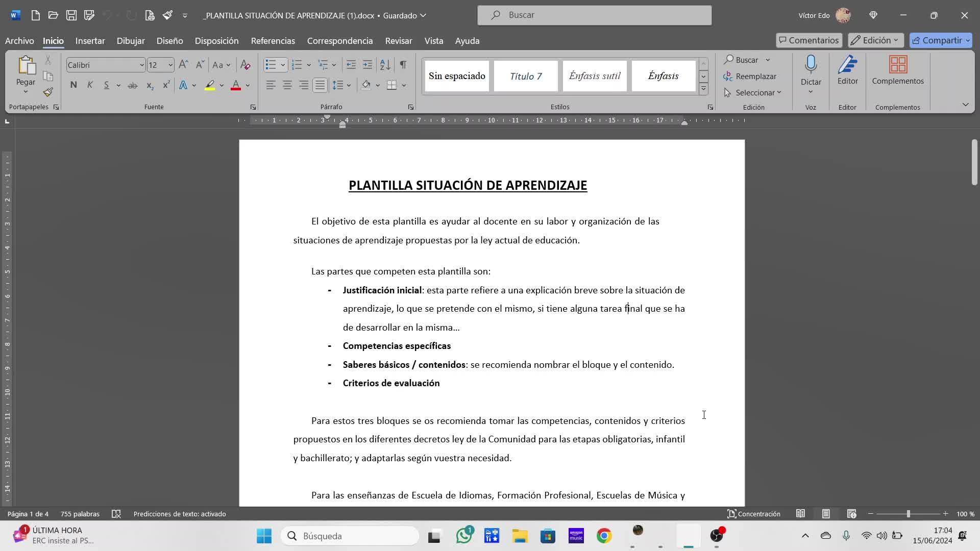Viewport: 980px width, 551px height.
Task: Click the Buscar search box in title bar
Action: 594,15
